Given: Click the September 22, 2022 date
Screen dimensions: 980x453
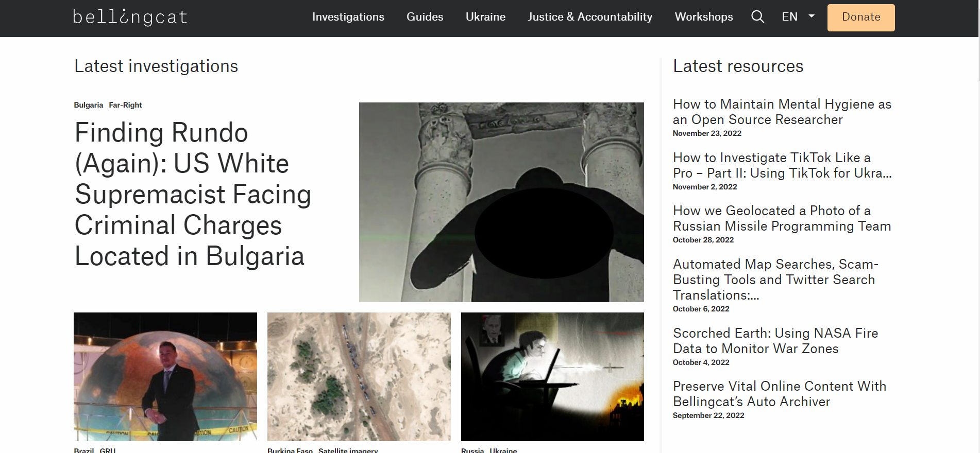Looking at the screenshot, I should click(x=708, y=415).
